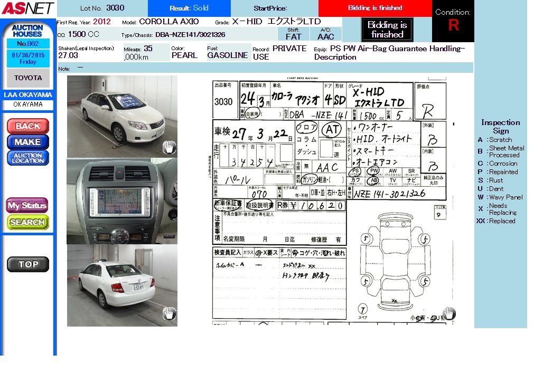
Task: Enlarge the rear view car photo
Action: tap(121, 285)
